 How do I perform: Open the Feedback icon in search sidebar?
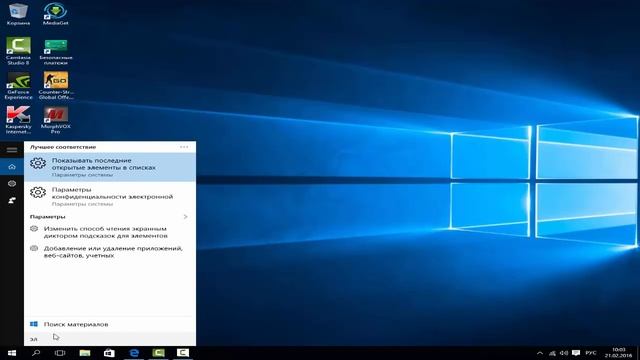coord(12,200)
